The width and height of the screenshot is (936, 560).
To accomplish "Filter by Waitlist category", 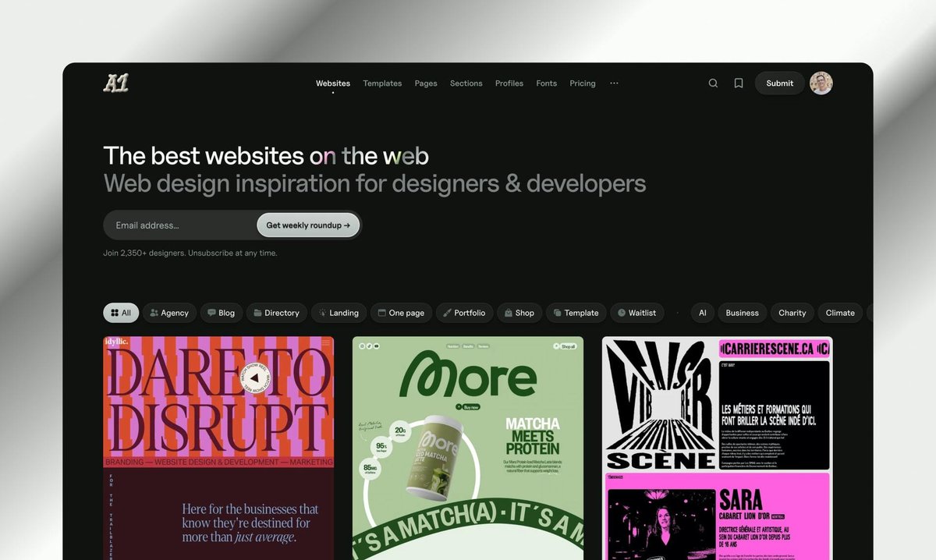I will [637, 313].
